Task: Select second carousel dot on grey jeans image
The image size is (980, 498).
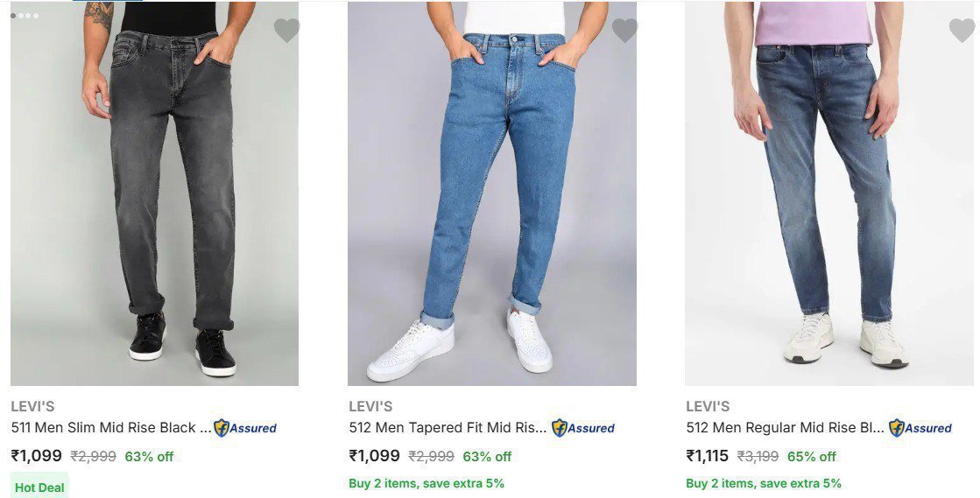Action: [21, 16]
